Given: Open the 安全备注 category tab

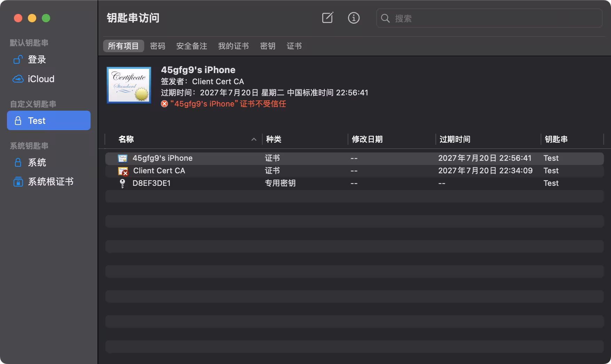Looking at the screenshot, I should coord(192,46).
